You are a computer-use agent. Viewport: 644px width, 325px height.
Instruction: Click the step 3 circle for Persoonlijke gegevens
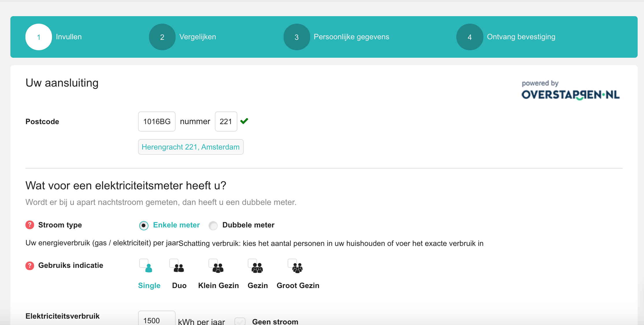click(297, 37)
